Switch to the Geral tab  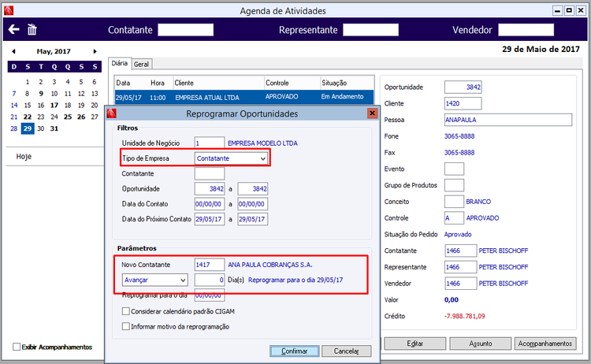141,64
